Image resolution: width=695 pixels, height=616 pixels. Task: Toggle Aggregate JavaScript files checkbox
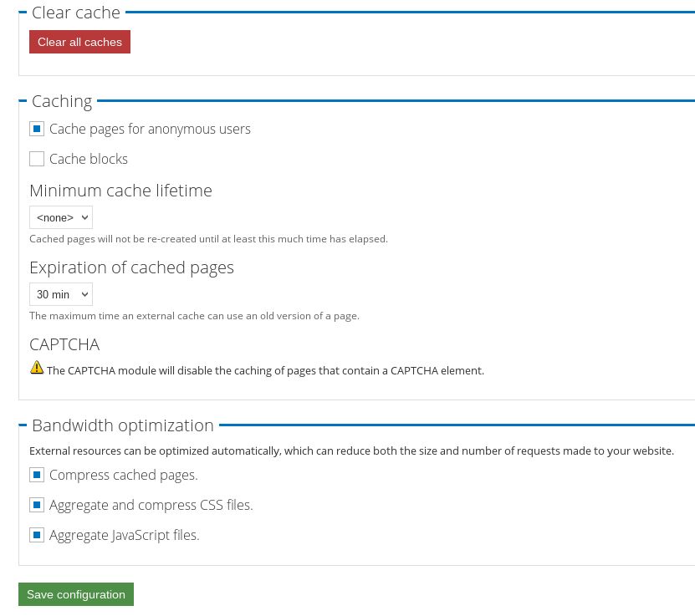(37, 535)
